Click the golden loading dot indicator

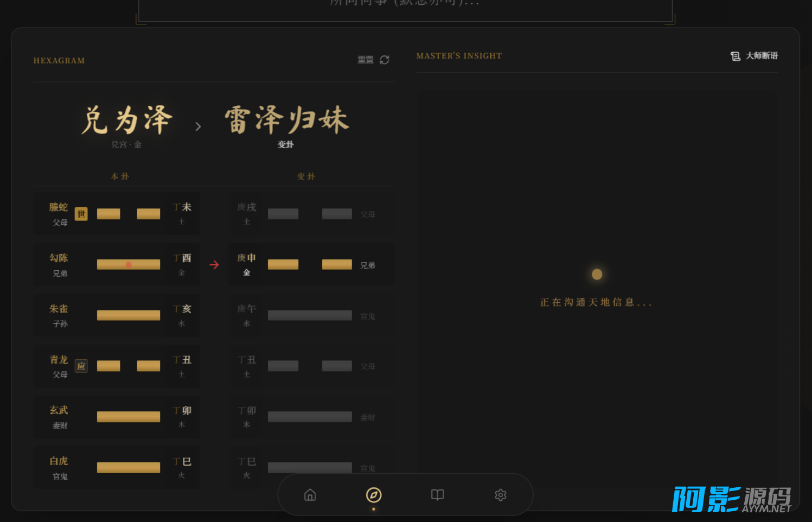click(597, 275)
